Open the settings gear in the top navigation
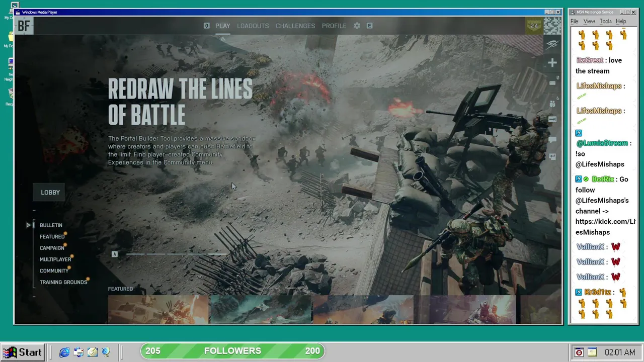The height and width of the screenshot is (362, 644). pyautogui.click(x=357, y=26)
